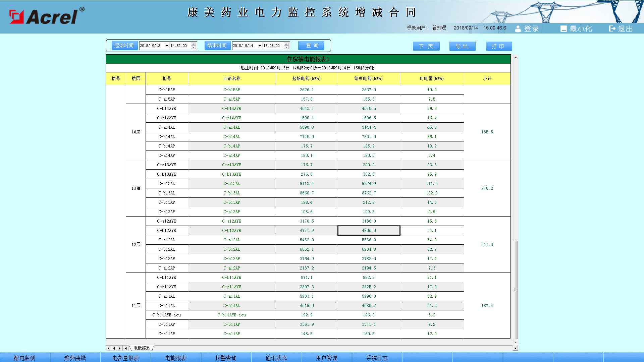Click the 下一页 next page button
644x362 pixels.
point(426,46)
